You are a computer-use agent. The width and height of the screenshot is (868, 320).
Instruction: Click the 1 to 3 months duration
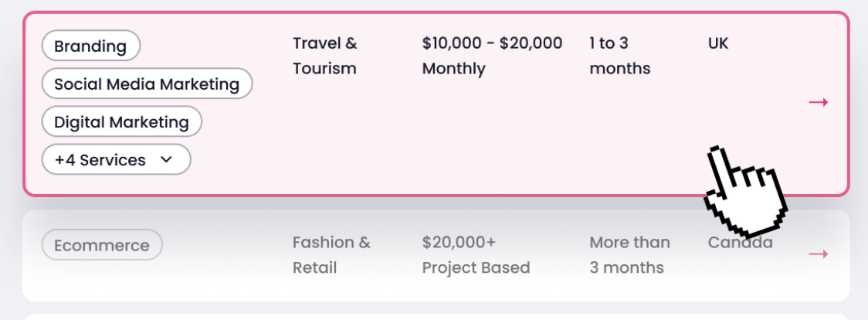point(619,56)
